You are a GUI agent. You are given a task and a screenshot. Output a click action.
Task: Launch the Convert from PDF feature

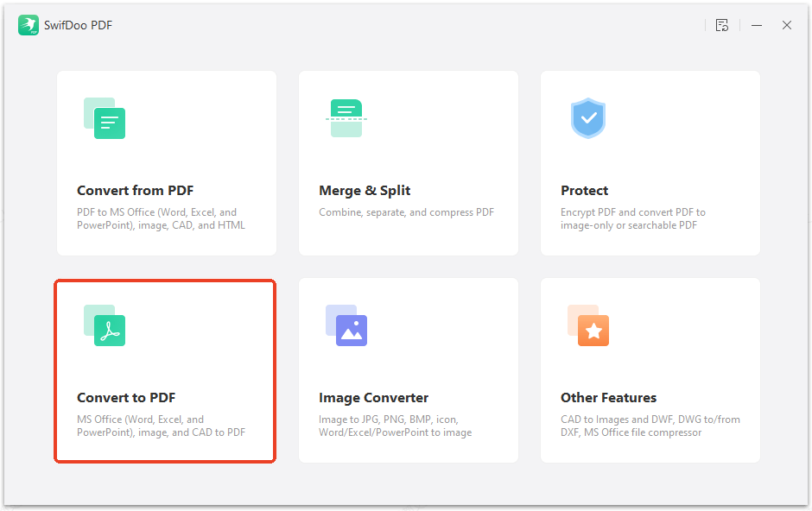click(x=166, y=162)
